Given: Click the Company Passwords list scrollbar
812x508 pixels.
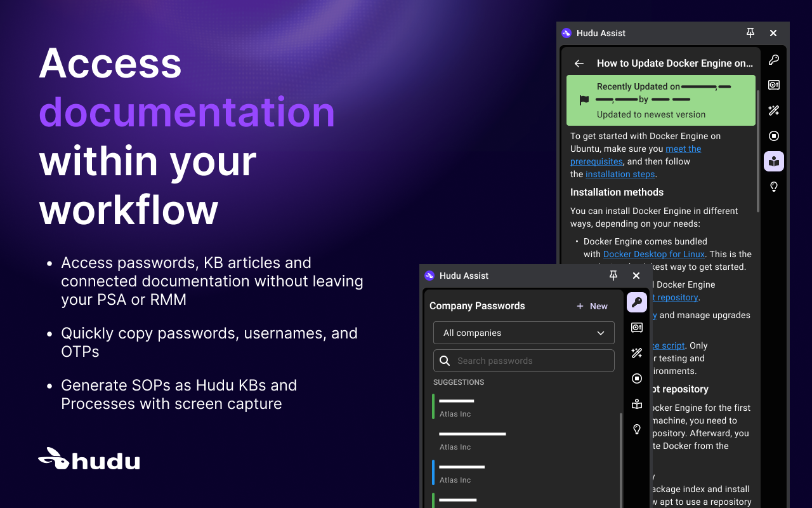Looking at the screenshot, I should click(621, 460).
